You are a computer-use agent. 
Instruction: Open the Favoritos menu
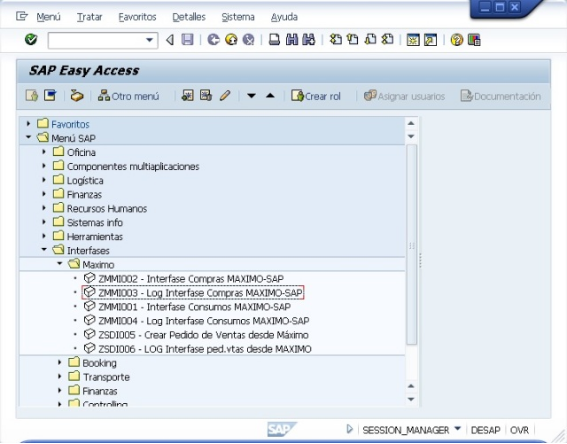coord(137,17)
